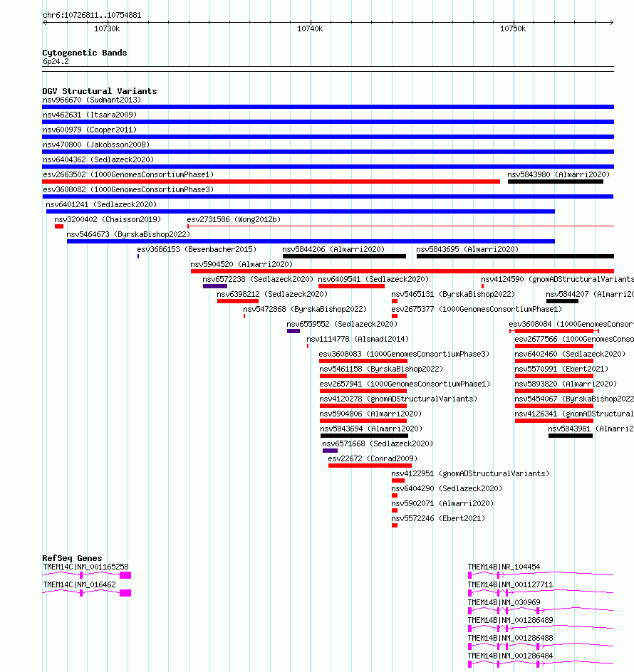Click TMEM14B|NM_001127711 transcript label
This screenshot has height=672, width=634.
[510, 585]
